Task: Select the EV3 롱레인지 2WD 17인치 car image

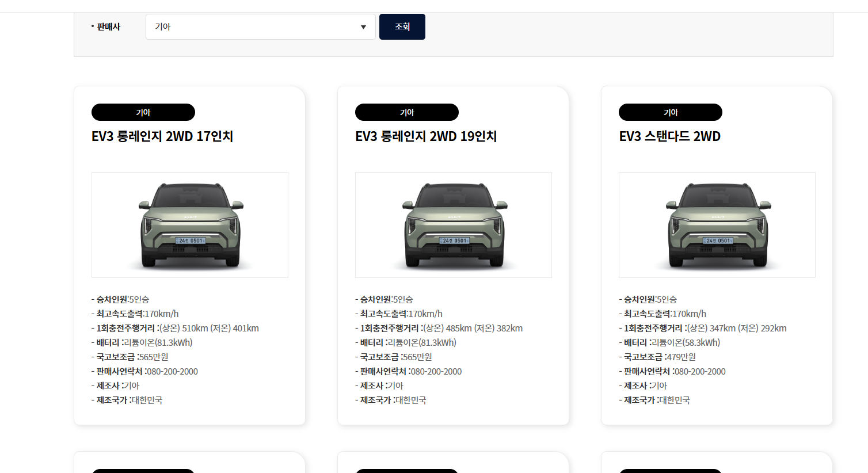Action: 190,225
